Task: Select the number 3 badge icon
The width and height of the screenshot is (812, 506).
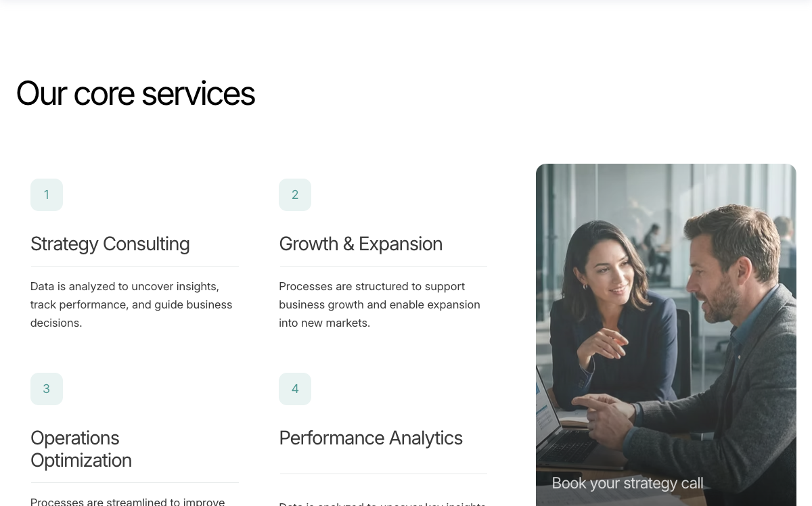Action: tap(47, 389)
